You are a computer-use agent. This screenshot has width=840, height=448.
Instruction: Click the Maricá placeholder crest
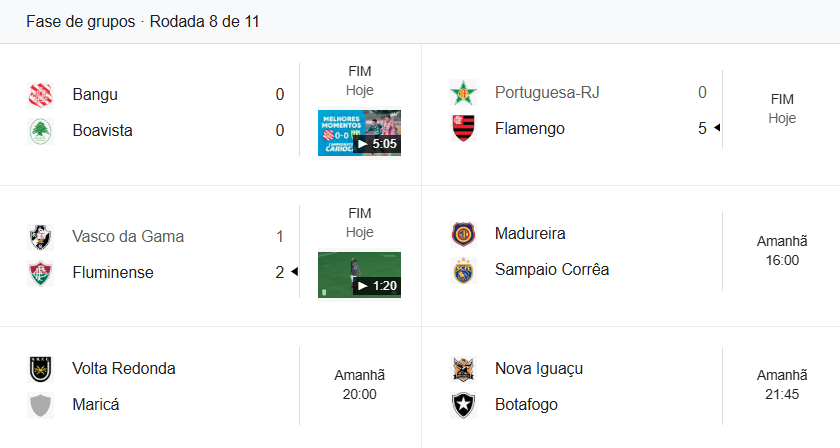(x=40, y=405)
